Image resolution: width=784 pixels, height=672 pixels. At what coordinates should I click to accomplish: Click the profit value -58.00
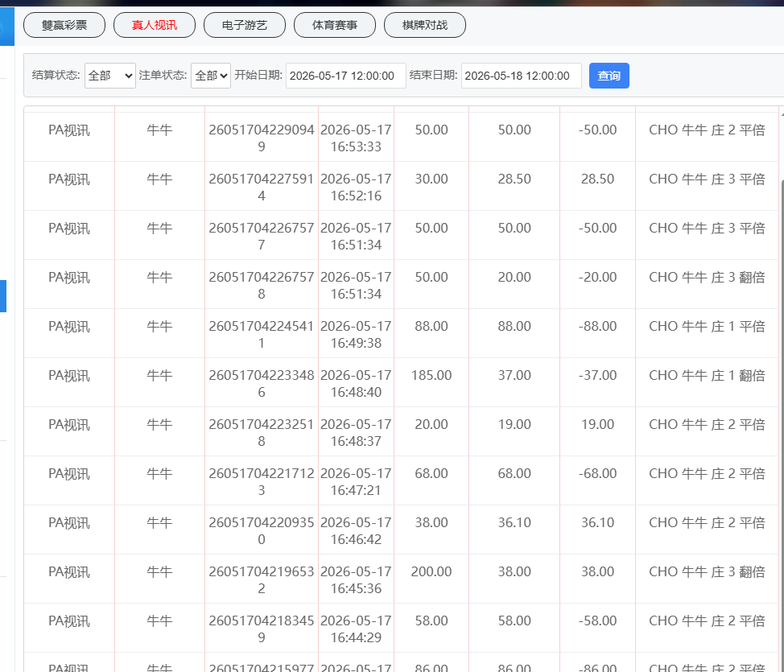(597, 620)
